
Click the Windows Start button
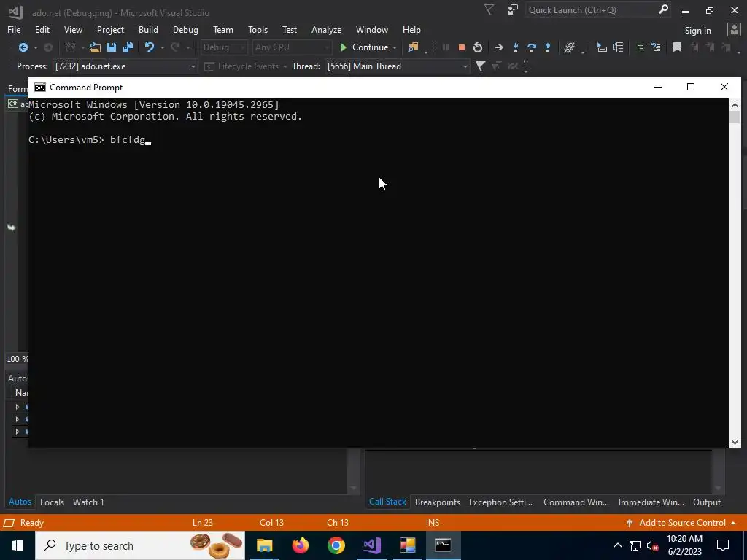pos(18,545)
